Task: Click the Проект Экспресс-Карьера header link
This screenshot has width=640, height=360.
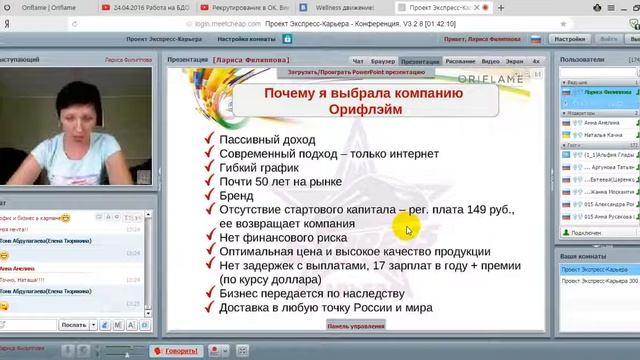Action: (164, 39)
